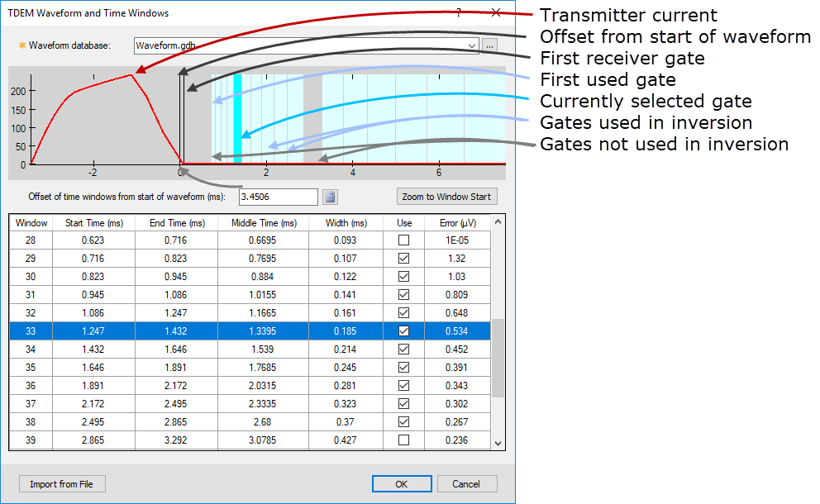Toggle Use checkbox for selected window 33
This screenshot has height=504, width=820.
pyautogui.click(x=403, y=331)
